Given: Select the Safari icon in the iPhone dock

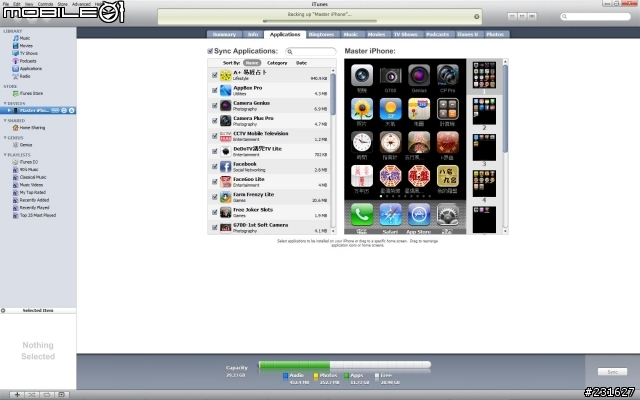Looking at the screenshot, I should (390, 214).
